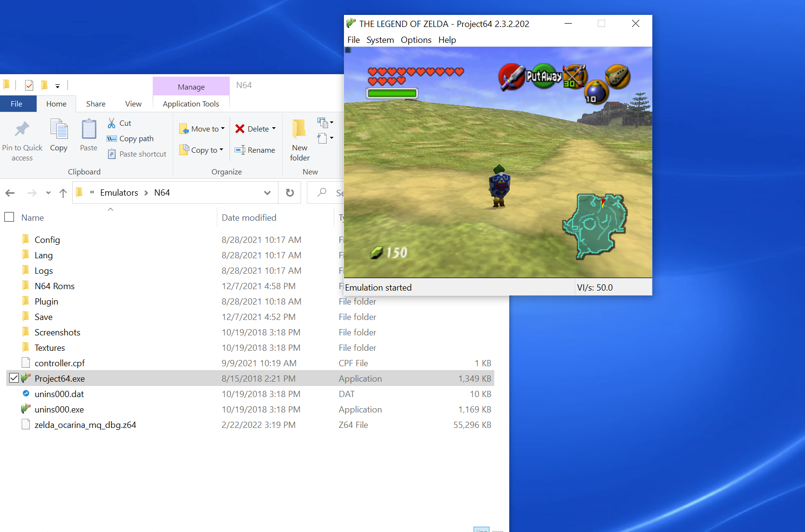Open the Recent locations dropdown arrow
The height and width of the screenshot is (532, 805).
[48, 193]
